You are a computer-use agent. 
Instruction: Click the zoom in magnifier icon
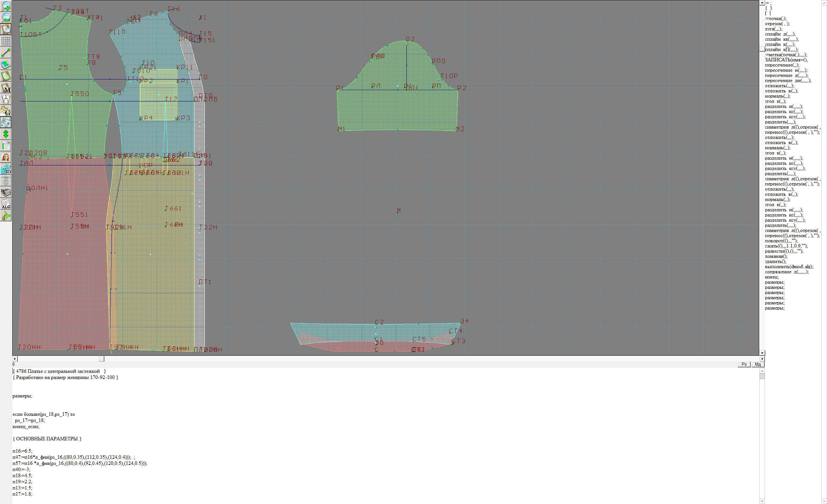pos(6,6)
